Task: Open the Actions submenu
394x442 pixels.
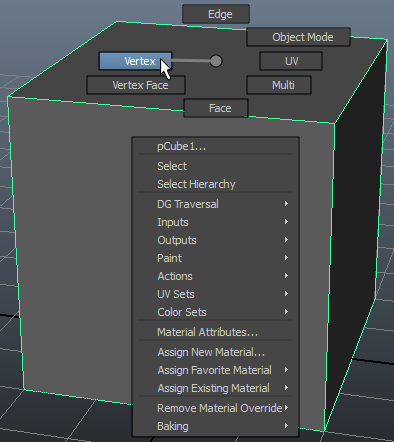Action: (215, 276)
